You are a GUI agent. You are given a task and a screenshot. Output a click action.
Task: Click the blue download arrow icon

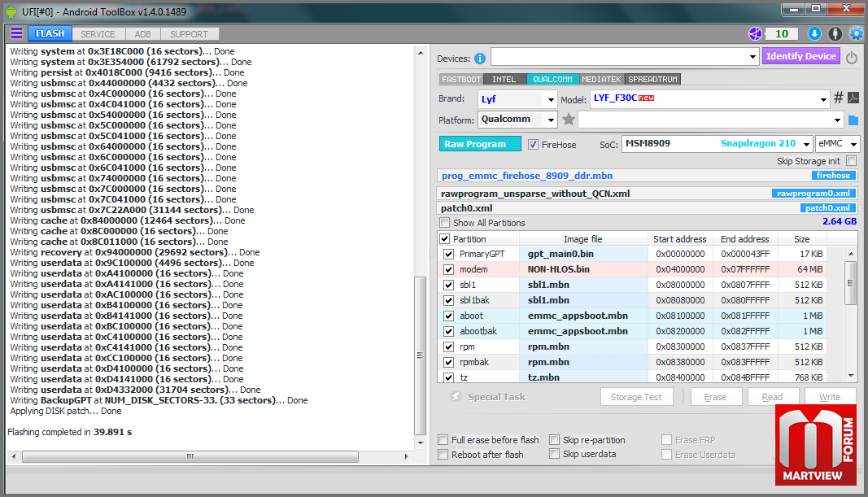[814, 34]
